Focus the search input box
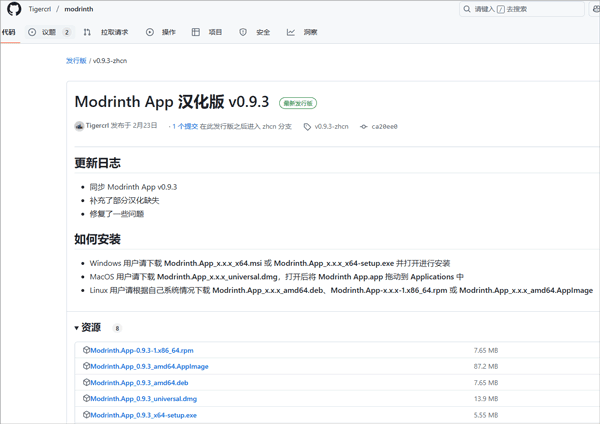 [x=522, y=9]
